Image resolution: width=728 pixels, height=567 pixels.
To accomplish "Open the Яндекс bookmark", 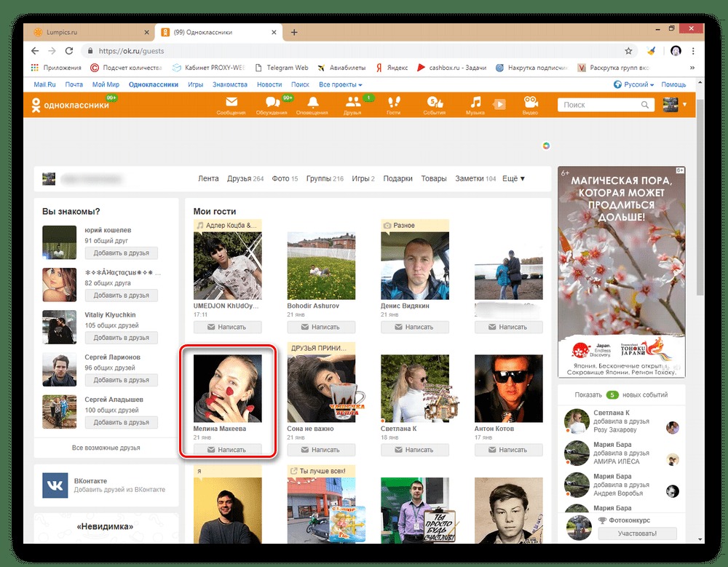I will pos(392,68).
